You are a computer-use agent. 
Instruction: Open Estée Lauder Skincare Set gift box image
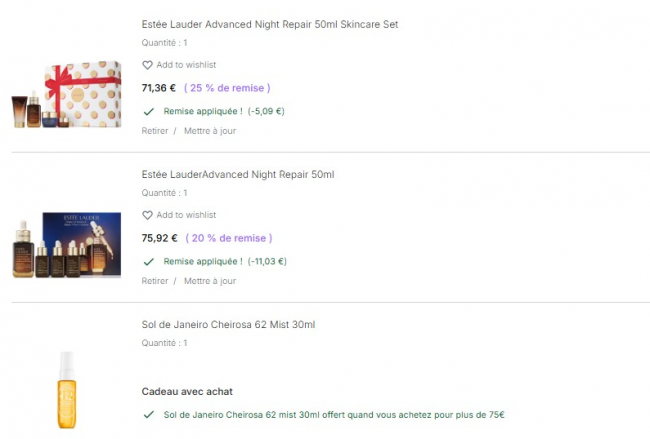(x=67, y=95)
